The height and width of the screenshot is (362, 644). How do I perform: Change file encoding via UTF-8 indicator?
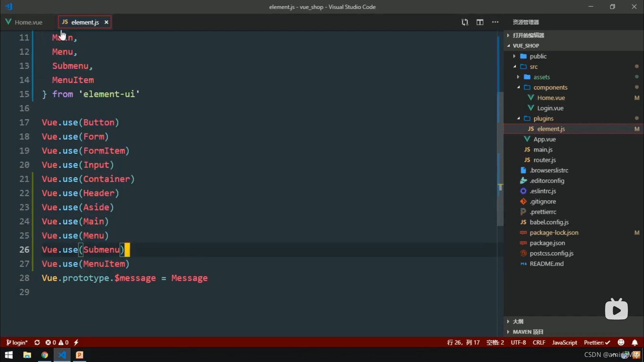[518, 343]
